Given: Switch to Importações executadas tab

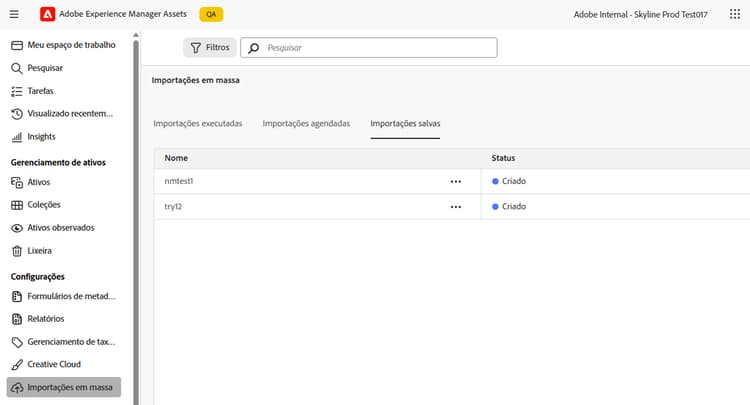Looking at the screenshot, I should click(x=198, y=123).
